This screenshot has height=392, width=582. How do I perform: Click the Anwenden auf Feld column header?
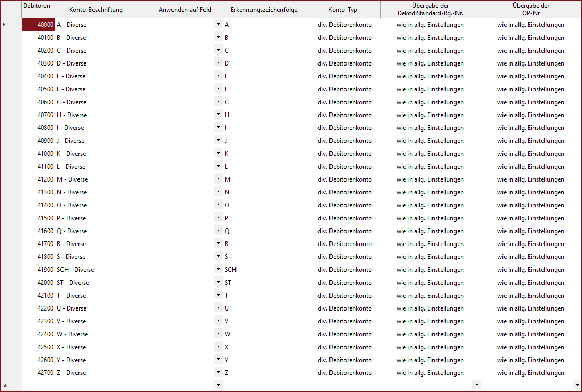click(185, 9)
